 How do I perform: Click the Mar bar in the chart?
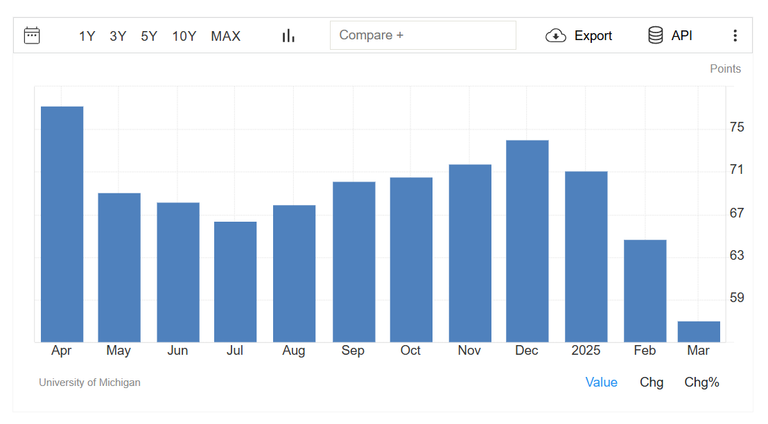tap(699, 331)
